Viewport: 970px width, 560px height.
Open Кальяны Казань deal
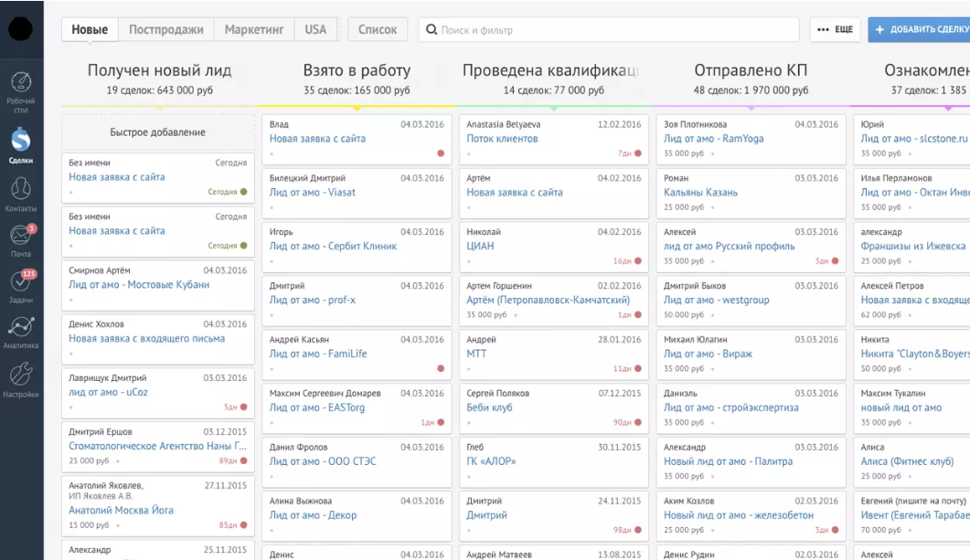coord(701,192)
